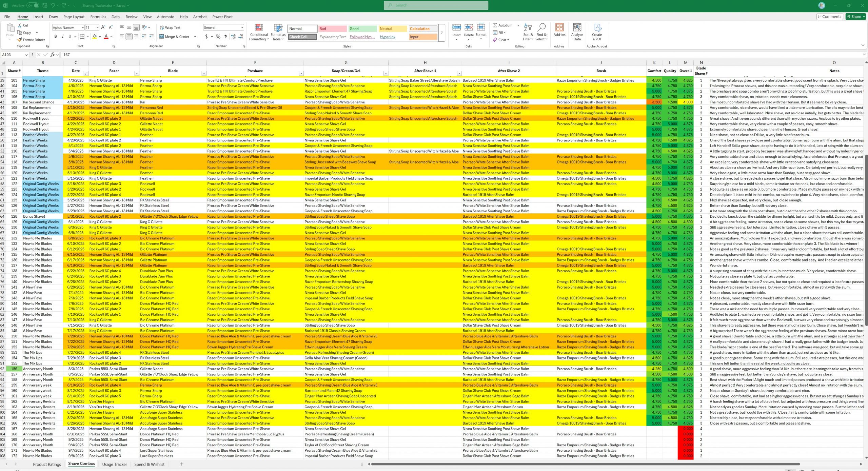The image size is (868, 471).
Task: Toggle the AutoSave switch
Action: point(33,5)
